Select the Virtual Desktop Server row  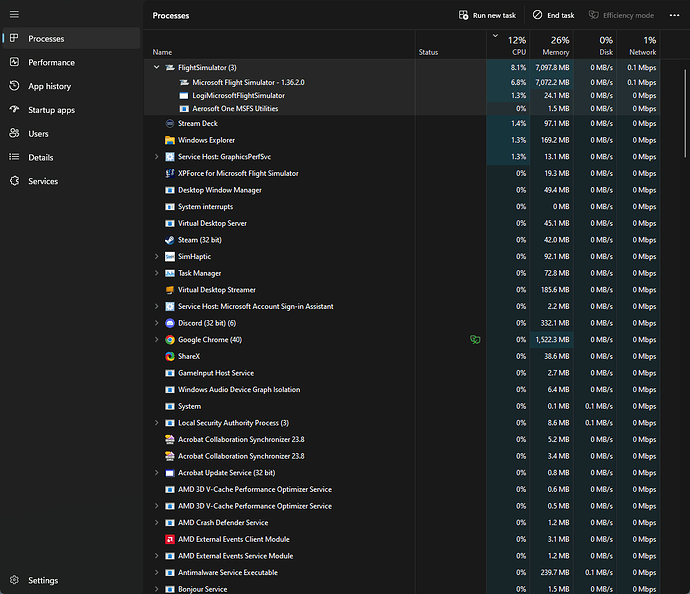pyautogui.click(x=402, y=224)
